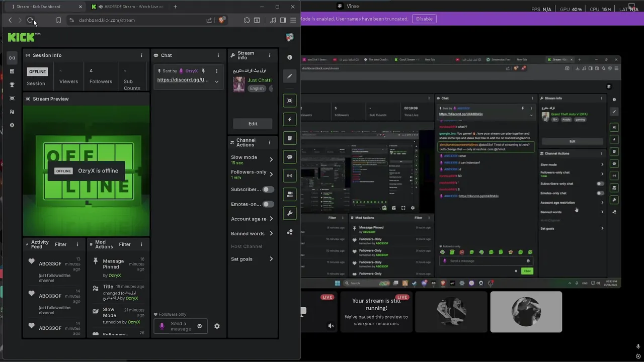
Task: Toggle the lightning Activity Feed widget icon
Action: tap(290, 119)
